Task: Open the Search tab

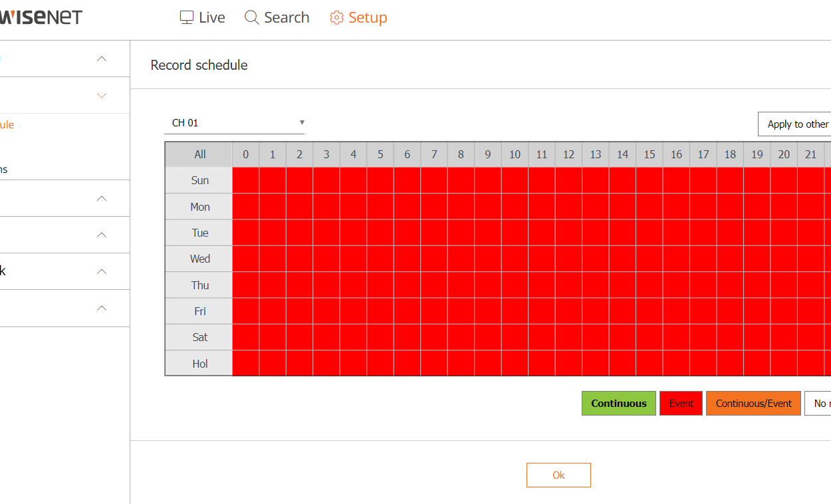Action: [x=277, y=17]
